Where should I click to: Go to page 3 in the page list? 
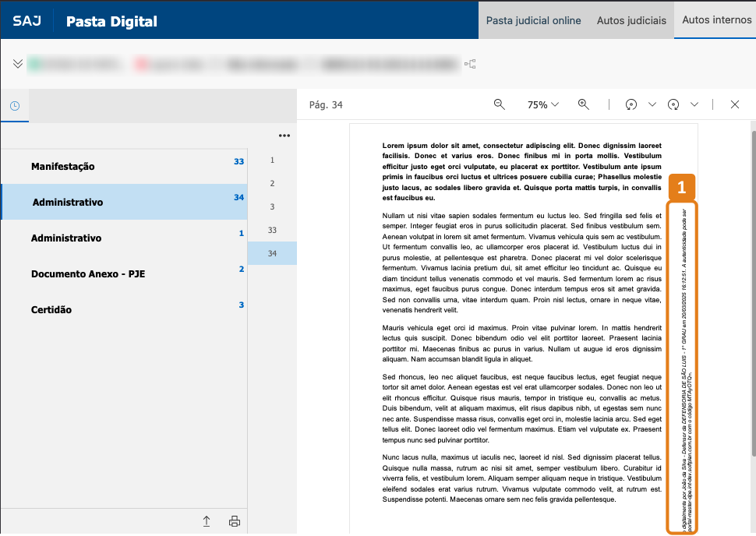tap(273, 206)
